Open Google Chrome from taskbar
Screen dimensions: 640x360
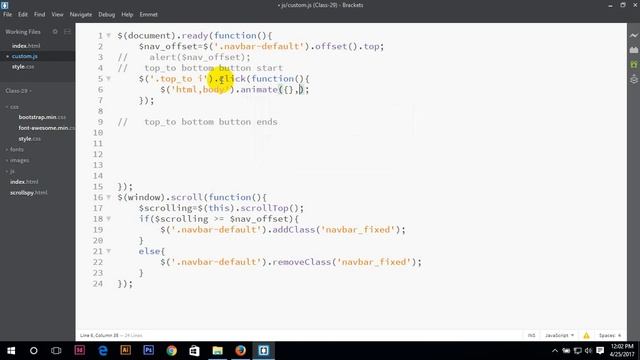pos(171,350)
